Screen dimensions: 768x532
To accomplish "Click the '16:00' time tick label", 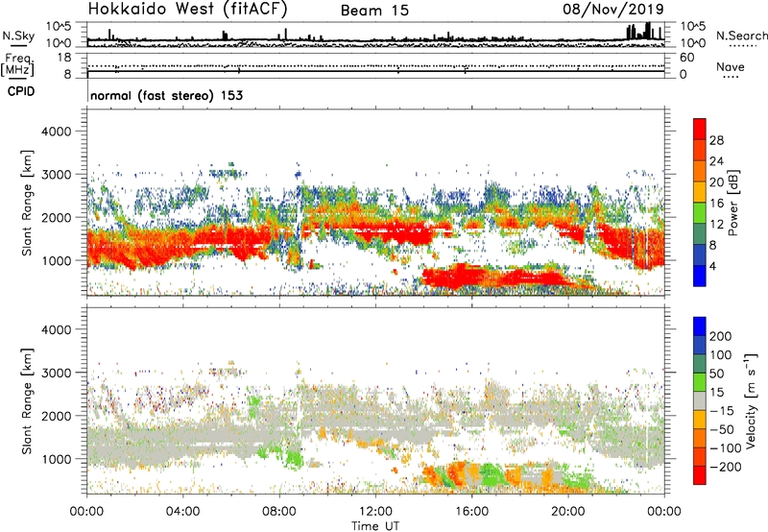I will pyautogui.click(x=471, y=512).
